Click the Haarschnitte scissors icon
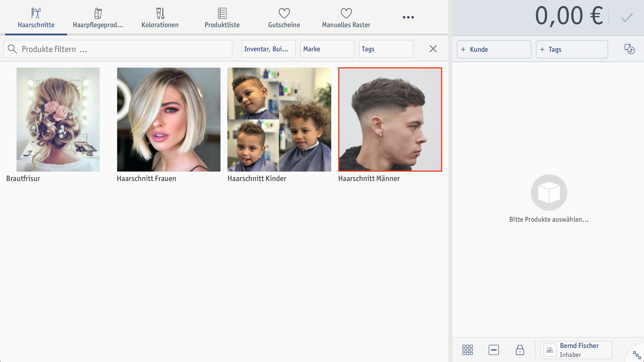The image size is (644, 362). (x=36, y=13)
